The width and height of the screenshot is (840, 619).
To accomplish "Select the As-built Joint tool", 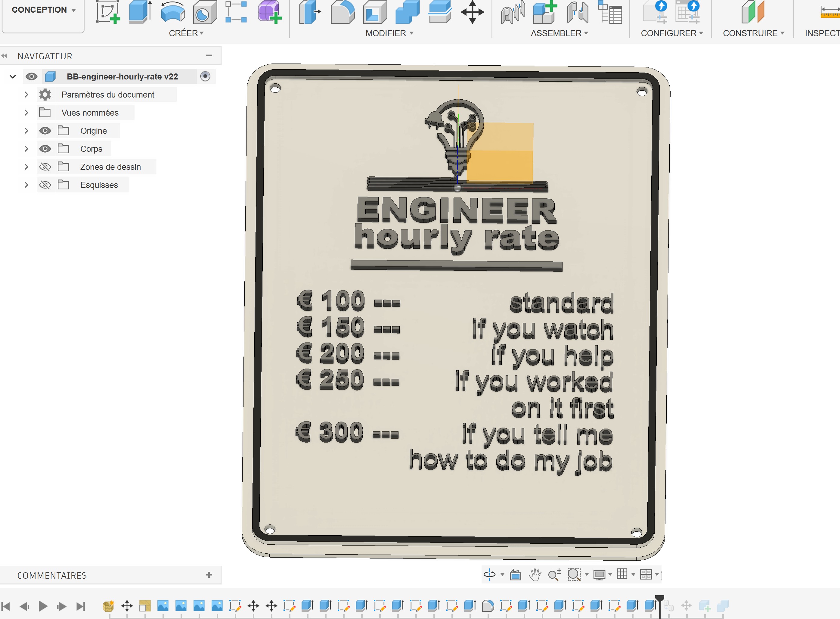I will pyautogui.click(x=578, y=12).
